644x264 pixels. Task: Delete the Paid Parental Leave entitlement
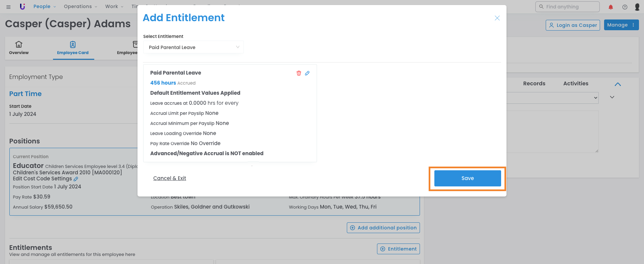pyautogui.click(x=299, y=73)
